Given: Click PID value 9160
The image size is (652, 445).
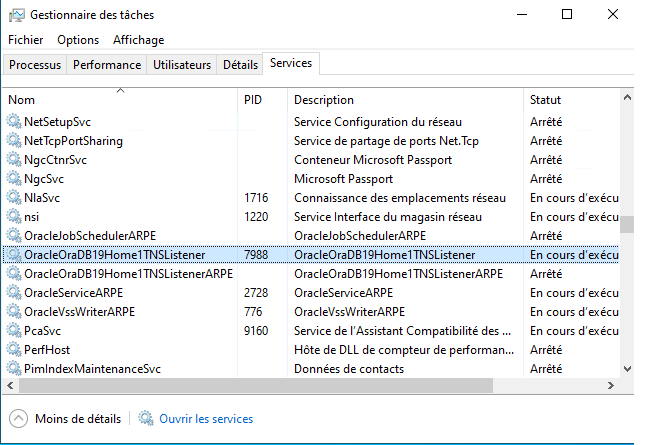Looking at the screenshot, I should pos(256,331).
